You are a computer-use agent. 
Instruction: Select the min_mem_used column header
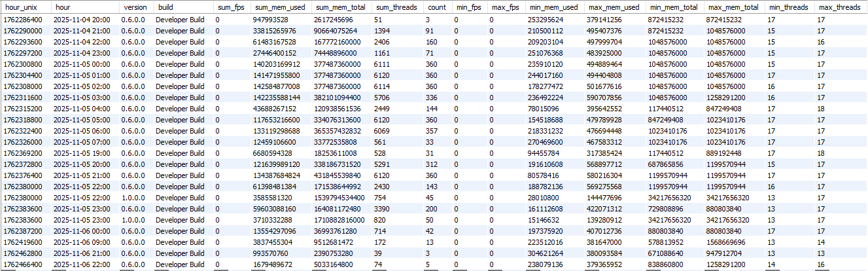click(x=553, y=7)
